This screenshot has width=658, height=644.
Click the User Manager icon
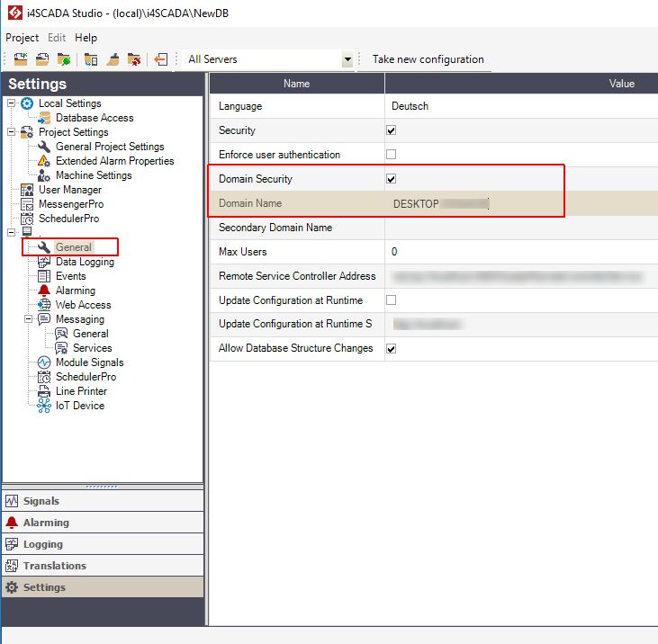(27, 190)
